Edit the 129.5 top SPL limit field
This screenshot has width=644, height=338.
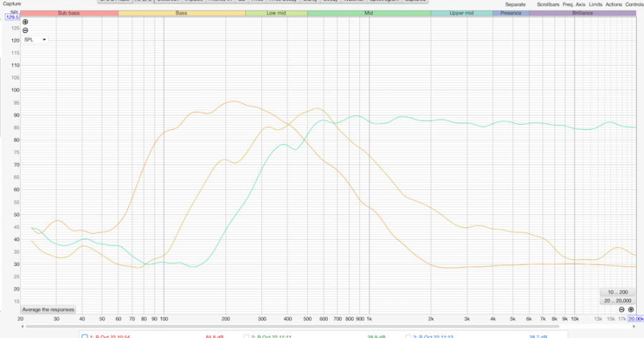click(x=12, y=17)
